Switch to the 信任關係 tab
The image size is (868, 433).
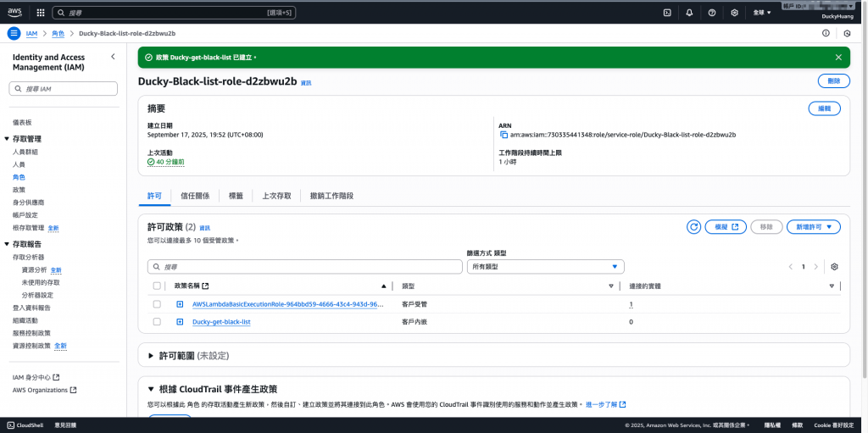click(x=196, y=196)
